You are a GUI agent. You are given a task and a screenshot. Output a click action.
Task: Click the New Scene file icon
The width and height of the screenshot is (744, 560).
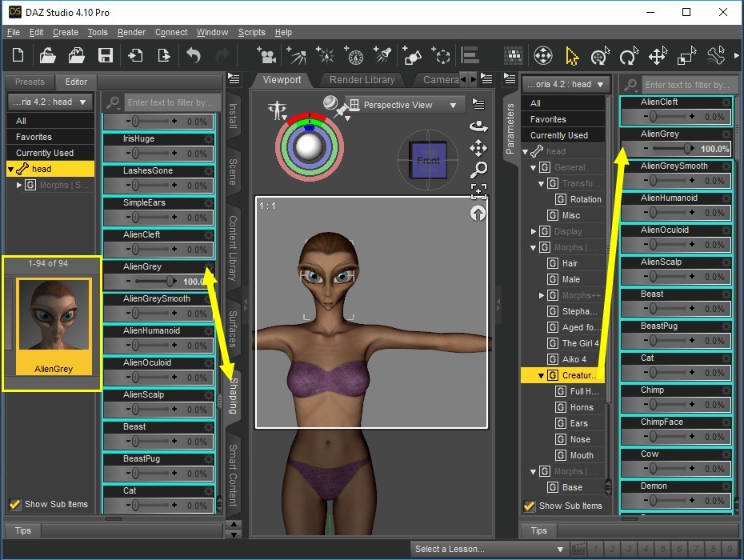tap(18, 55)
